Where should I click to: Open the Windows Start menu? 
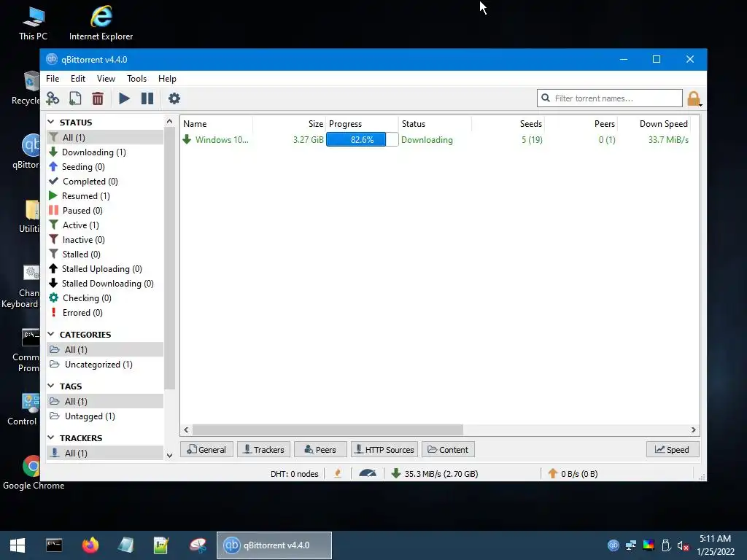point(18,545)
